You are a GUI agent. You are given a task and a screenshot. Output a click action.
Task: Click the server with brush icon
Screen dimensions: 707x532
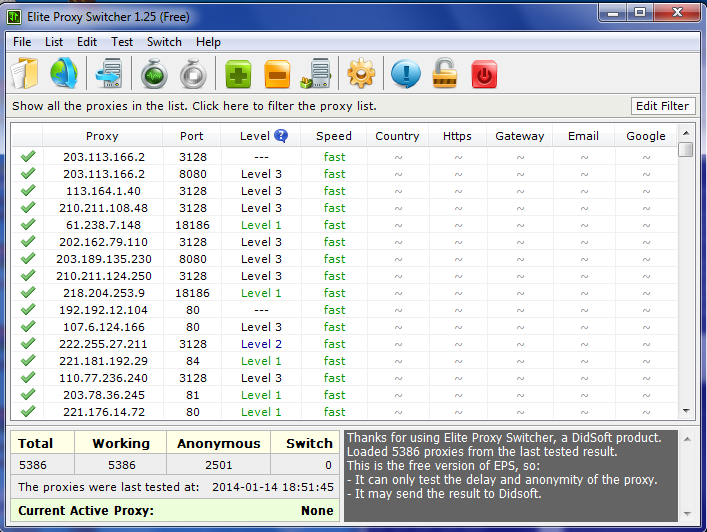316,73
